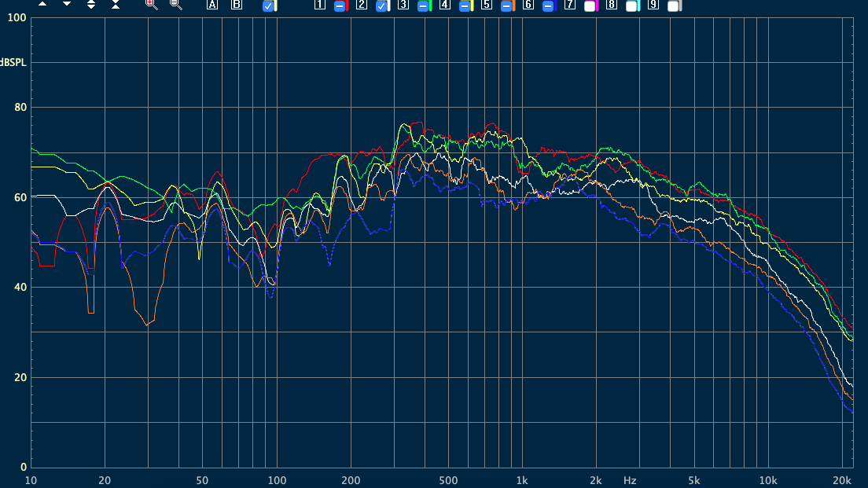The width and height of the screenshot is (868, 488).
Task: Click the boxed number 4 trace button
Action: tap(444, 5)
